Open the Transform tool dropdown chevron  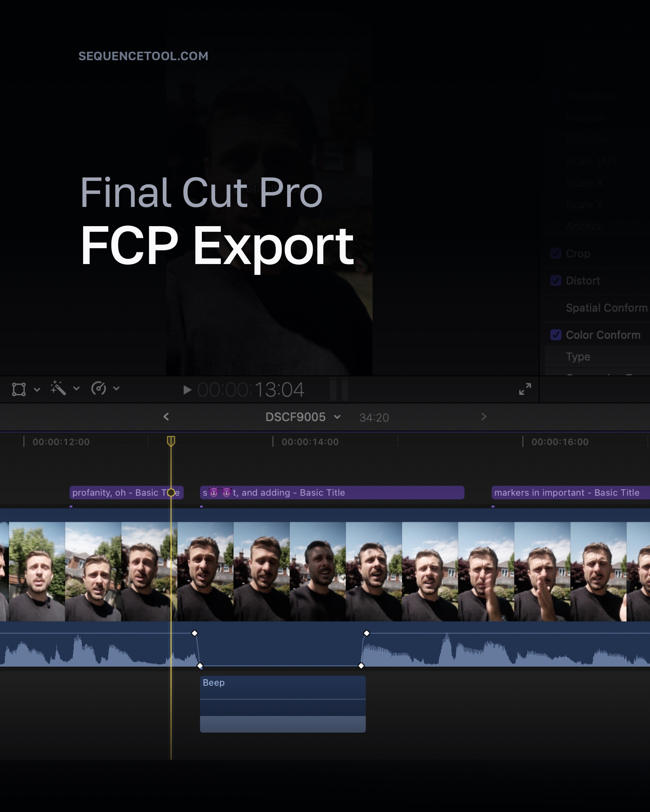[37, 389]
